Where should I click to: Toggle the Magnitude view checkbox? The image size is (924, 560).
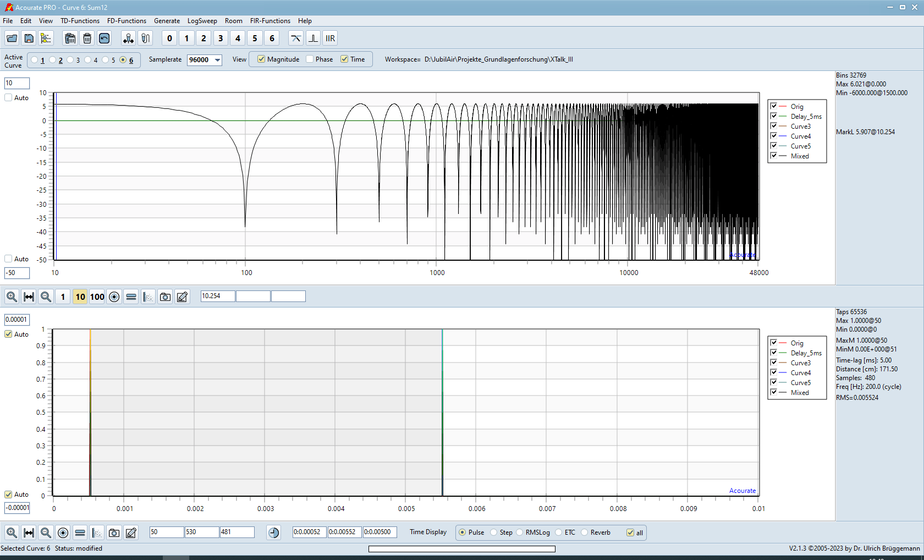click(x=261, y=59)
